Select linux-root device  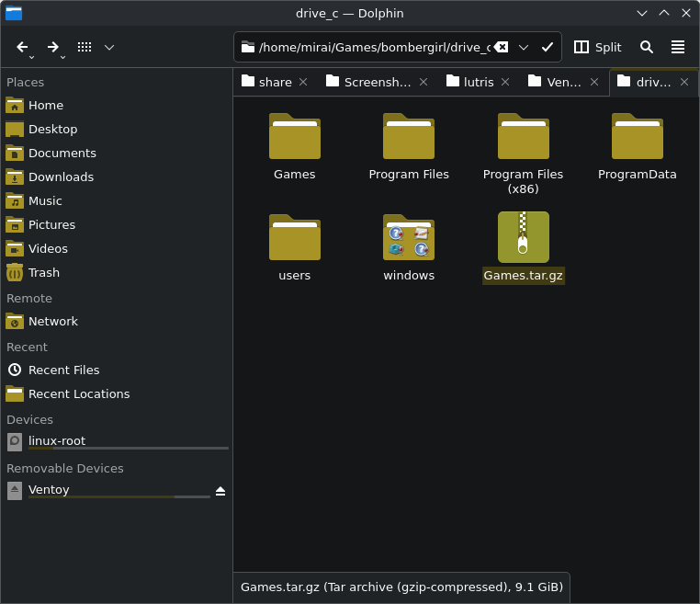tap(57, 440)
